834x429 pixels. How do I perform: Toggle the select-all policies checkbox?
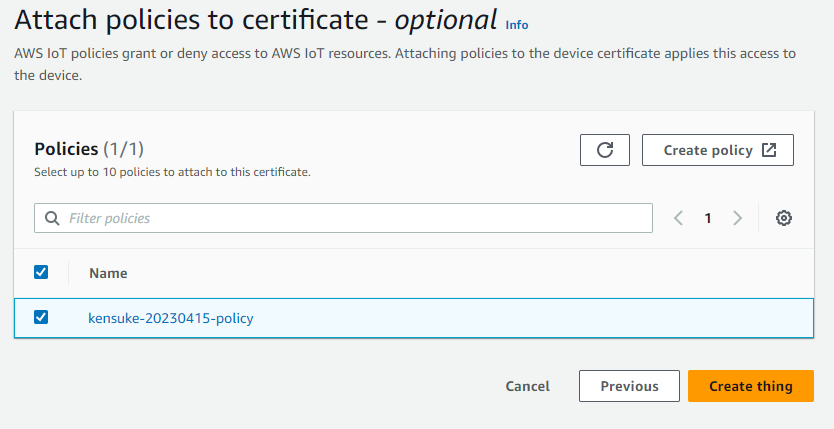(x=41, y=272)
